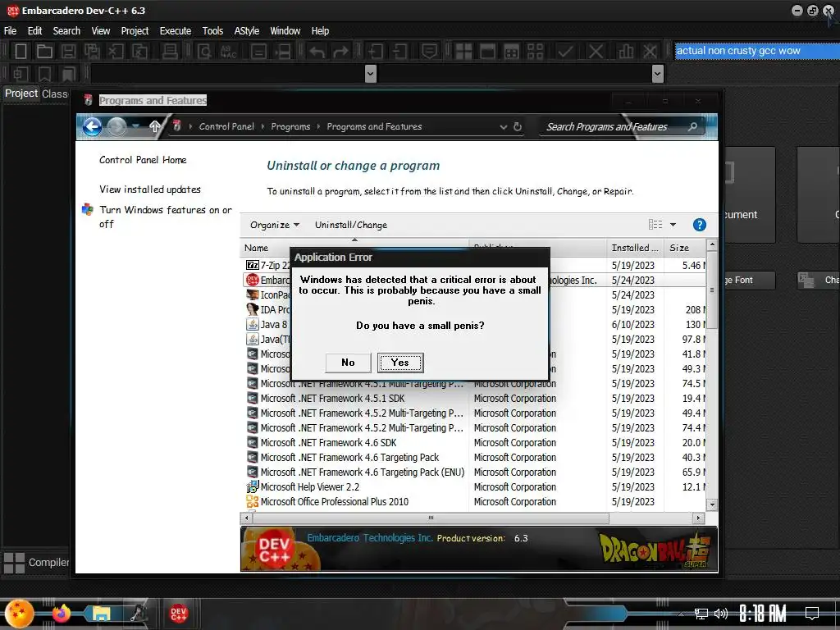The height and width of the screenshot is (630, 840).
Task: Click the Up arrow in Programs and Features navigation
Action: point(155,126)
